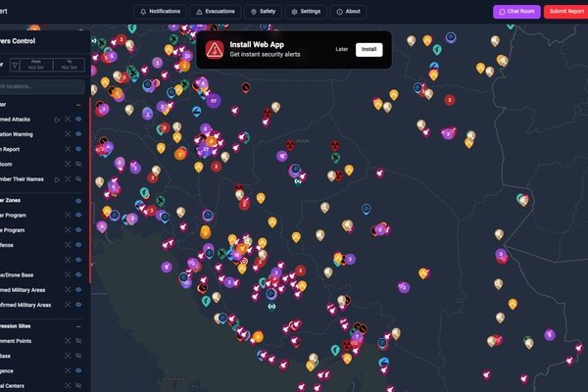Focus map on the Drone Base layer

pos(68,274)
